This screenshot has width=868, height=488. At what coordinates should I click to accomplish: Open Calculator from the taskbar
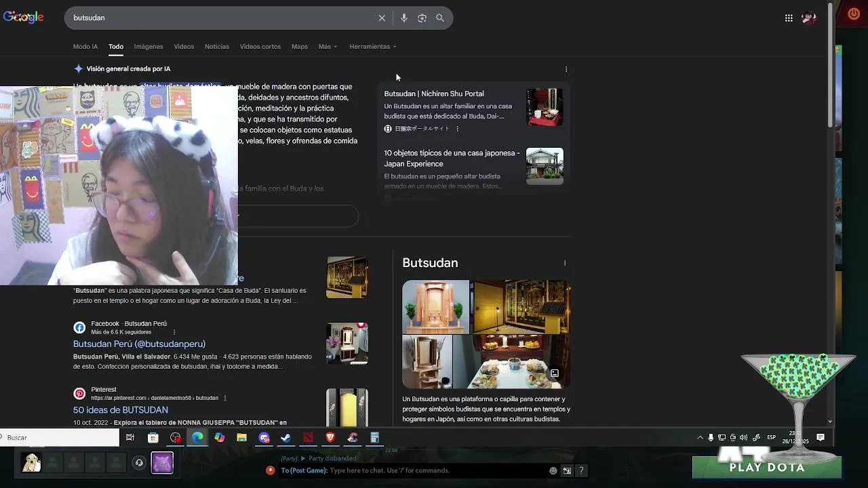[x=374, y=438]
